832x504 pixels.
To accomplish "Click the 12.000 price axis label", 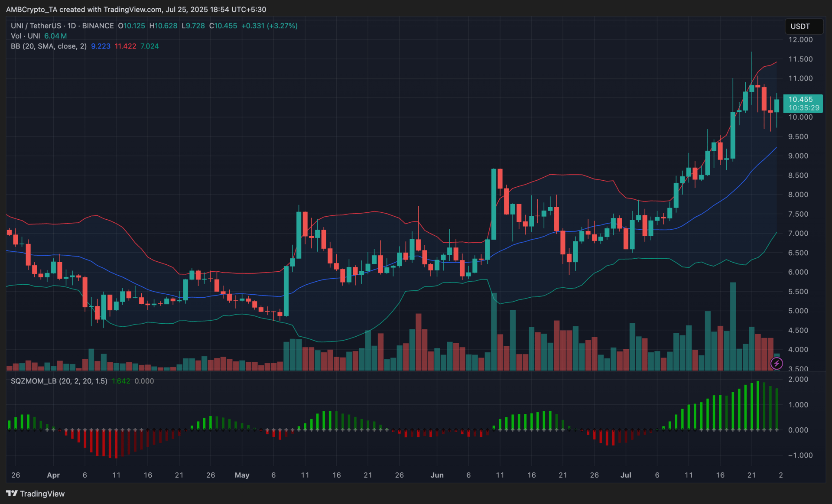I will tap(800, 39).
